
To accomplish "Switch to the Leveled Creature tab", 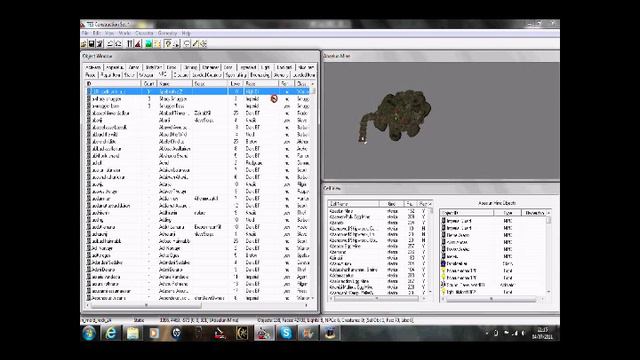I will tap(207, 75).
